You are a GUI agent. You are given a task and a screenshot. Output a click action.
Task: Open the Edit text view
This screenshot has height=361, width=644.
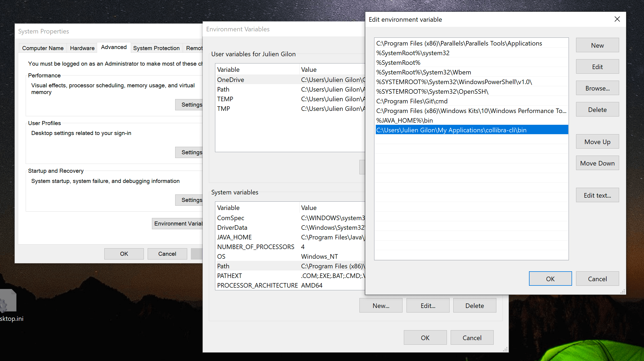(x=597, y=195)
